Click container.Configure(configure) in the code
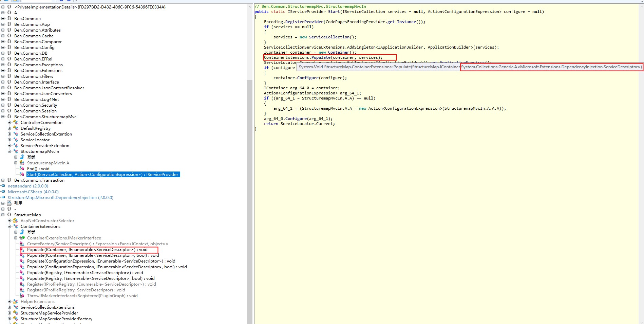Viewport: 644px width, 324px height. point(310,78)
